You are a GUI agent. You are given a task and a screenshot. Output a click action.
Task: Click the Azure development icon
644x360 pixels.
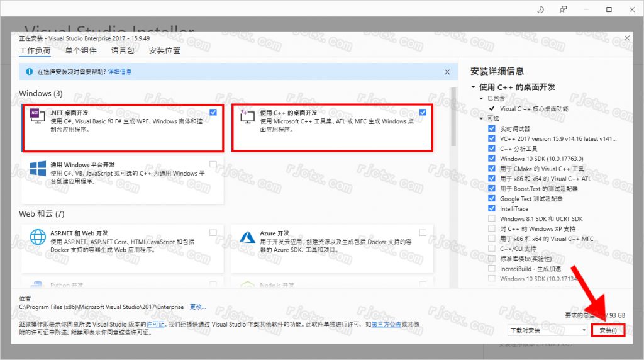click(247, 237)
